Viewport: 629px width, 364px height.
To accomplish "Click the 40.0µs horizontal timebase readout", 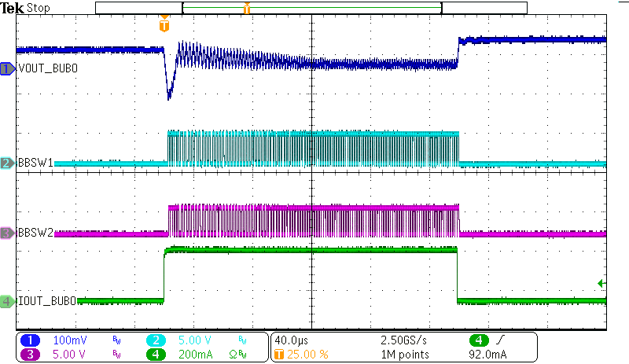I will 290,340.
